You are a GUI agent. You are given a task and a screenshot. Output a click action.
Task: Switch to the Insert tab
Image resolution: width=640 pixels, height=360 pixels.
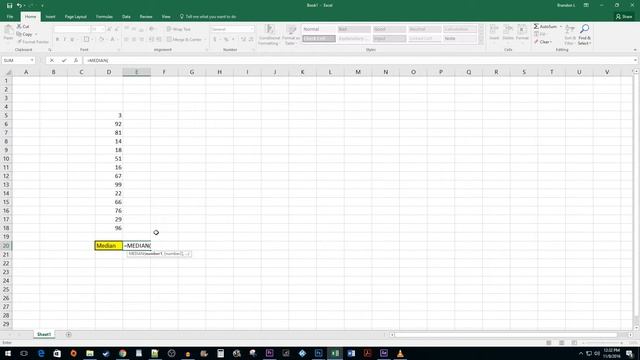pyautogui.click(x=50, y=17)
